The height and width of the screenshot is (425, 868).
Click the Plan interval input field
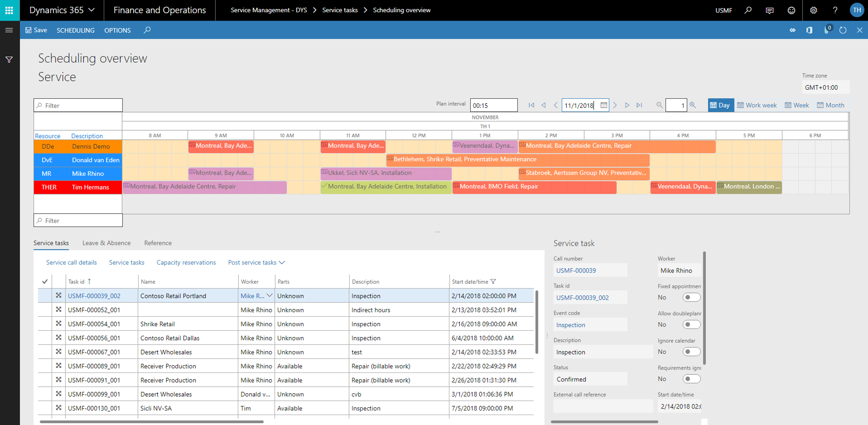pos(493,105)
